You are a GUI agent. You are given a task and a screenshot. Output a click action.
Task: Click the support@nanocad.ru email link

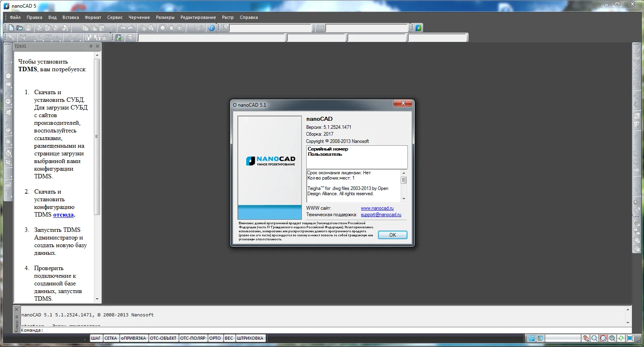tap(381, 215)
